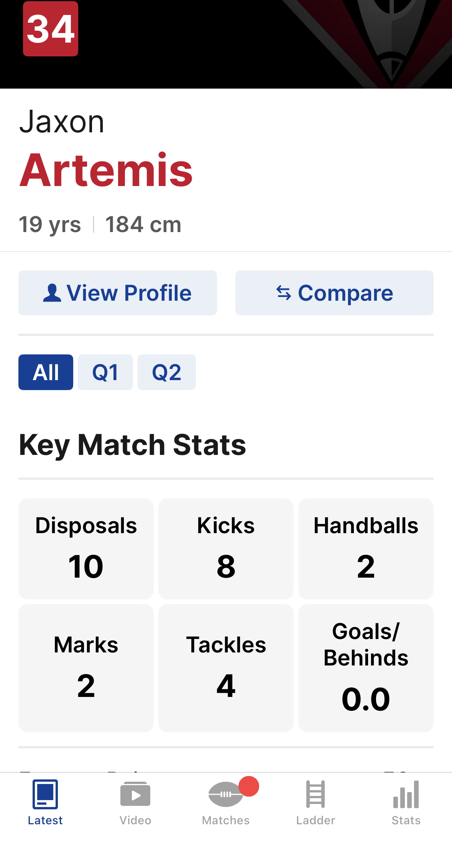Tap the Goals/Behinds stat card

point(366,668)
